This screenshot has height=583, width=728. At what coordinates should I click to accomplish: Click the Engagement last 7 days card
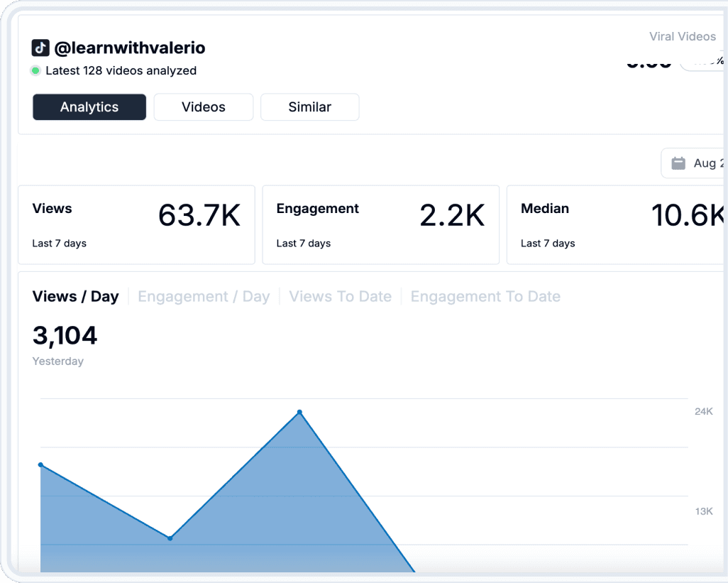point(380,224)
